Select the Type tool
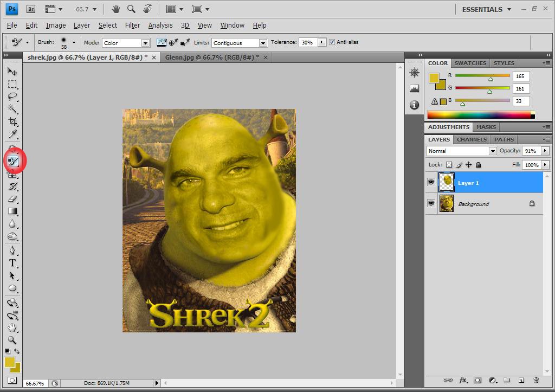Screen dimensions: 555x392 point(12,263)
